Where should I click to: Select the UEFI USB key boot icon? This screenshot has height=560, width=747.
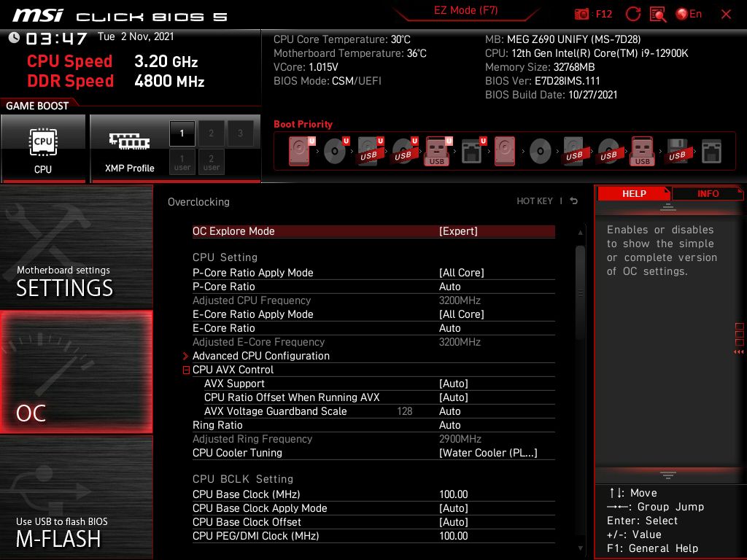point(438,151)
